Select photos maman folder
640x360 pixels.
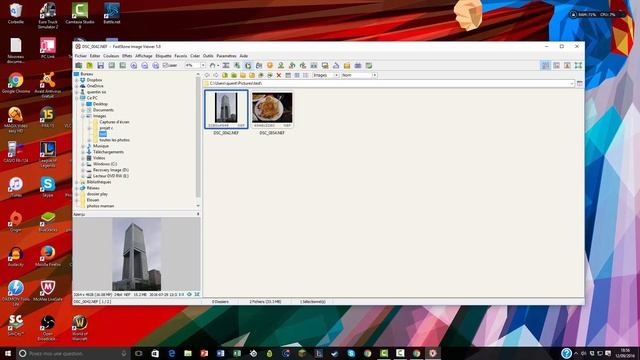100,206
